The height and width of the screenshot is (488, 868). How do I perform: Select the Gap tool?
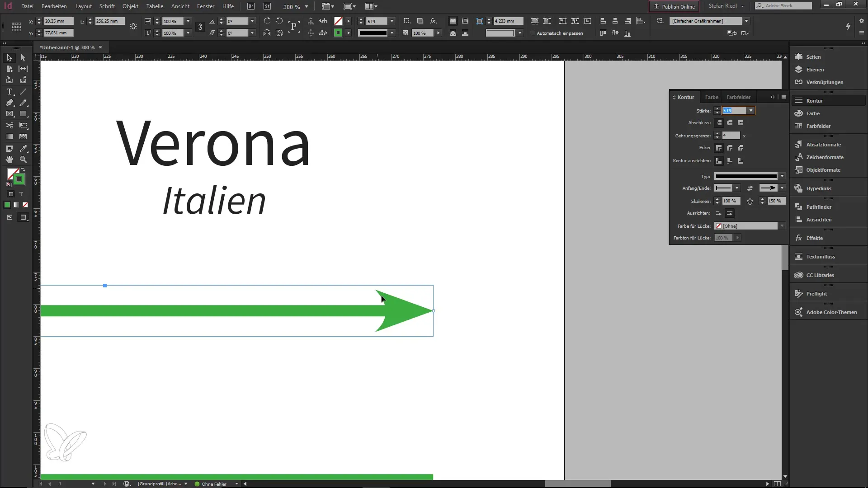(x=23, y=69)
